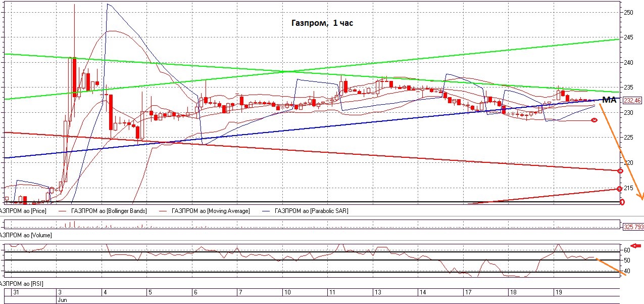Click the RSI 50 level label

click(626, 260)
